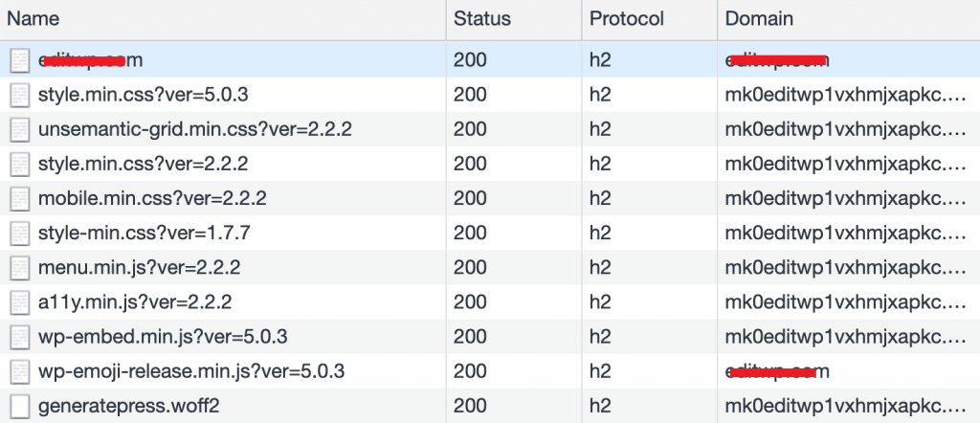This screenshot has width=980, height=423.
Task: Sort requests by Status column header
Action: click(x=482, y=19)
